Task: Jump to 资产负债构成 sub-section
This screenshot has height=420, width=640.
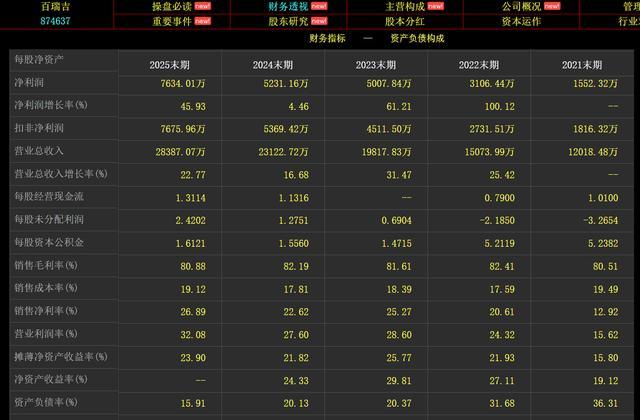Action: coord(417,38)
